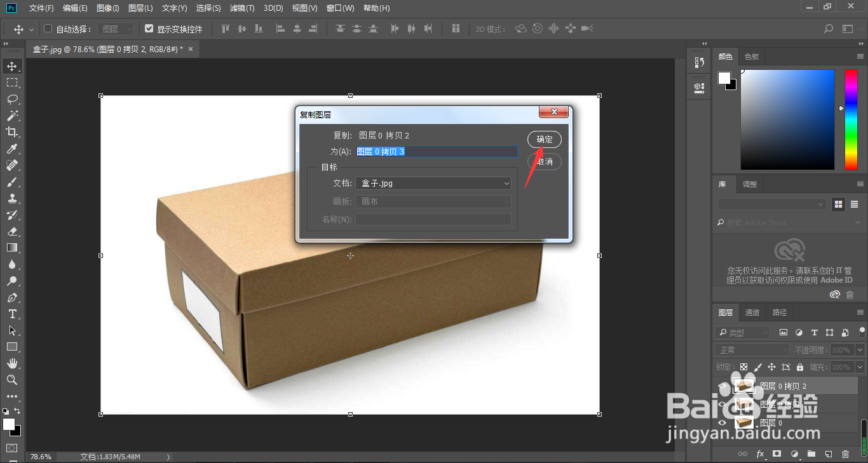Select the Lasso tool
Viewport: 868px width, 463px height.
(x=11, y=99)
